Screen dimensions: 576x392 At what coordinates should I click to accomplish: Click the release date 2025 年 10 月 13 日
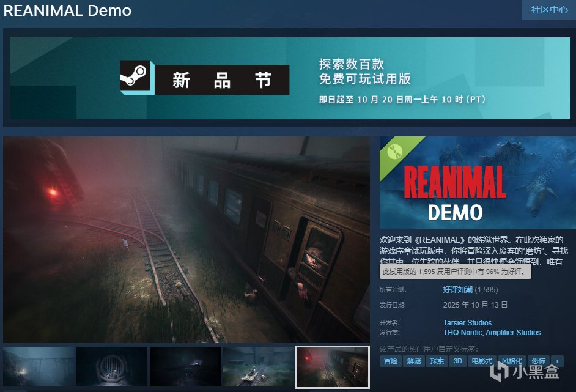click(475, 305)
